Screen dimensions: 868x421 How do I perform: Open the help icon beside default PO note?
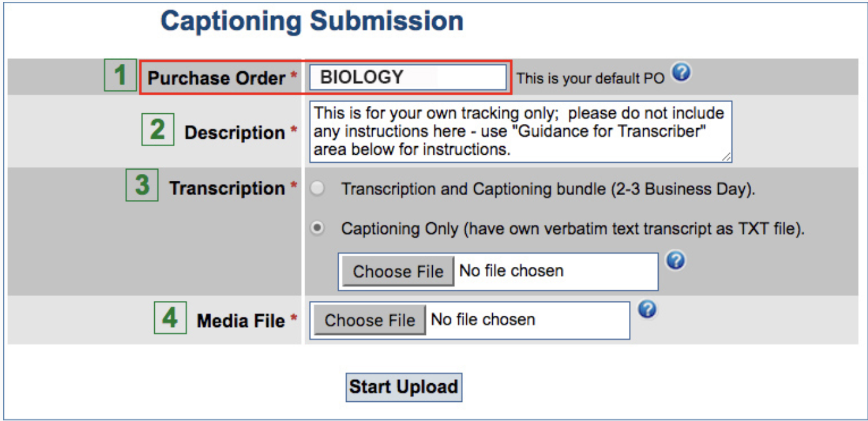click(681, 73)
